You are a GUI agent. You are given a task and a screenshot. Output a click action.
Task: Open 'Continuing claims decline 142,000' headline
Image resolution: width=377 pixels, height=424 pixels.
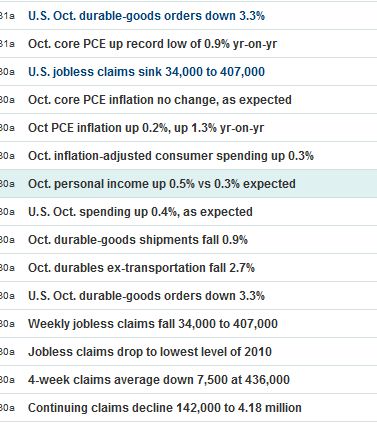pos(165,408)
